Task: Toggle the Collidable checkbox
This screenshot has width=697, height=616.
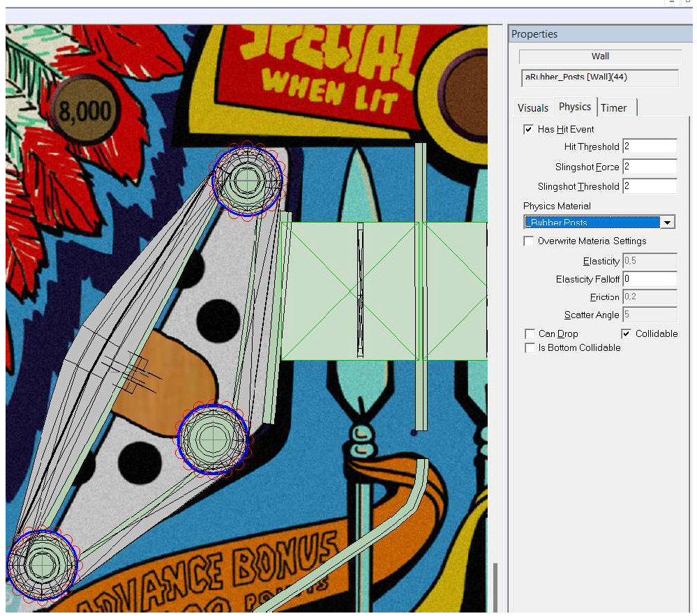Action: tap(626, 333)
